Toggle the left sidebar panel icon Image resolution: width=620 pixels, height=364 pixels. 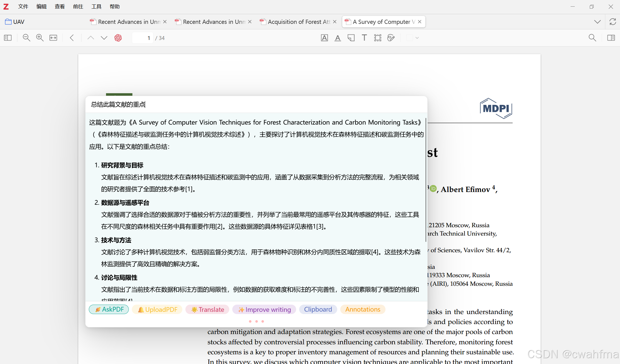click(8, 38)
